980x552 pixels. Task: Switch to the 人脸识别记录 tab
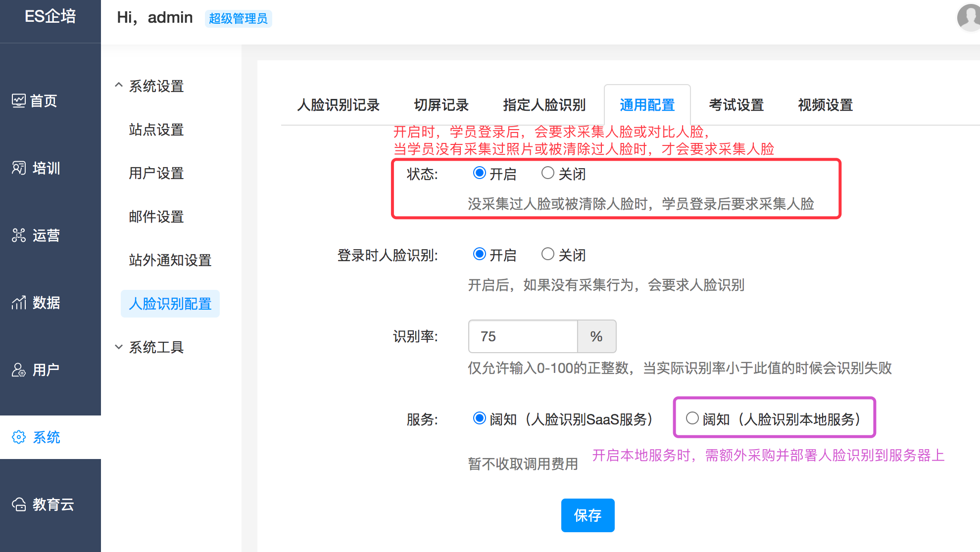(x=338, y=105)
